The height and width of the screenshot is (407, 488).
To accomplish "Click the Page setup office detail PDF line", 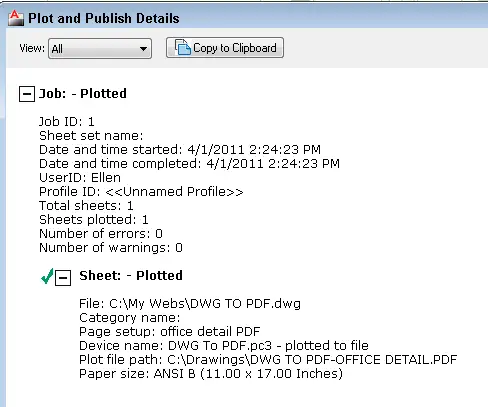I will click(170, 332).
